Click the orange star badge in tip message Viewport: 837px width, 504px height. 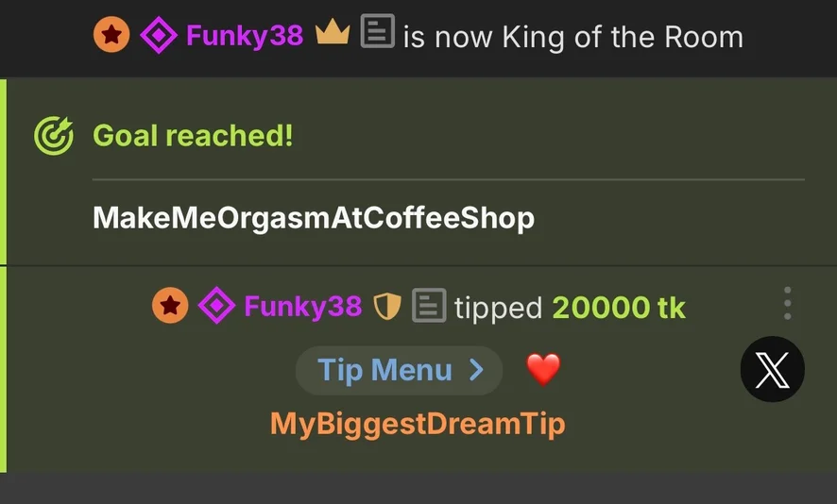(170, 306)
